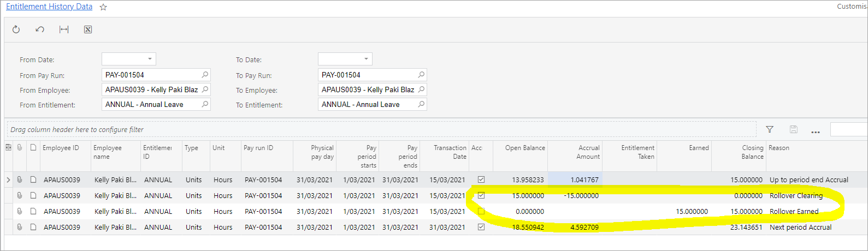Click the undo icon in the toolbar
Viewport: 868px width, 251px height.
[x=40, y=29]
